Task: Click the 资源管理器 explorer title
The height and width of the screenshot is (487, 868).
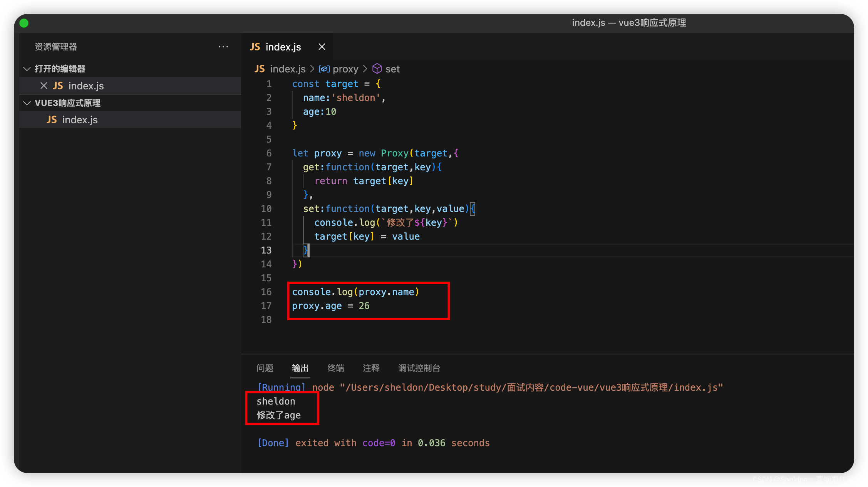Action: click(56, 47)
